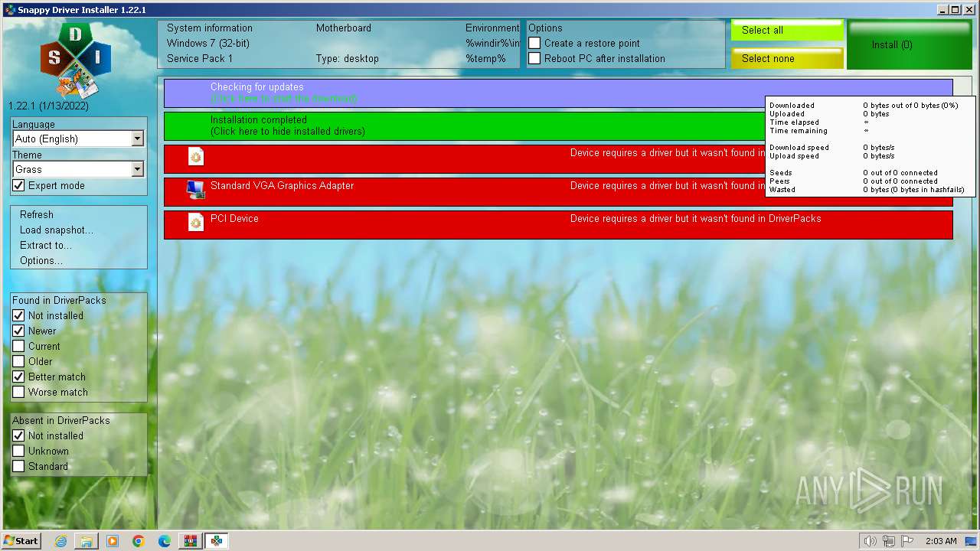
Task: Enable Reboot PC after installation
Action: point(534,59)
